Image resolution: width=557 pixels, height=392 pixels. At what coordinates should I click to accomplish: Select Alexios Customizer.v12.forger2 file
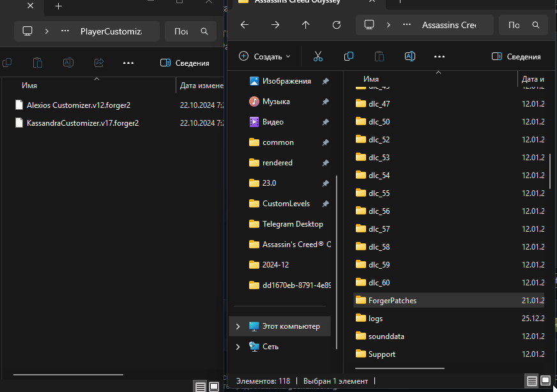click(x=79, y=105)
